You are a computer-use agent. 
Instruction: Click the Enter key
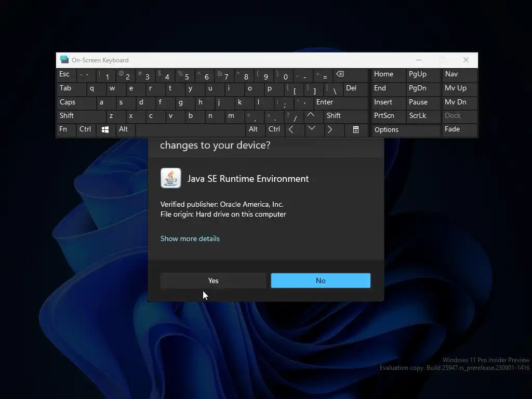click(x=341, y=102)
